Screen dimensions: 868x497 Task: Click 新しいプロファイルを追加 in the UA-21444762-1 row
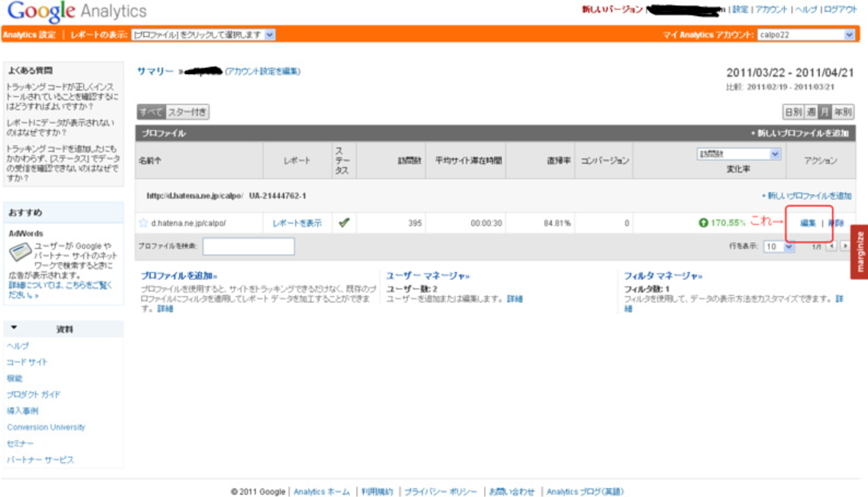[x=807, y=196]
